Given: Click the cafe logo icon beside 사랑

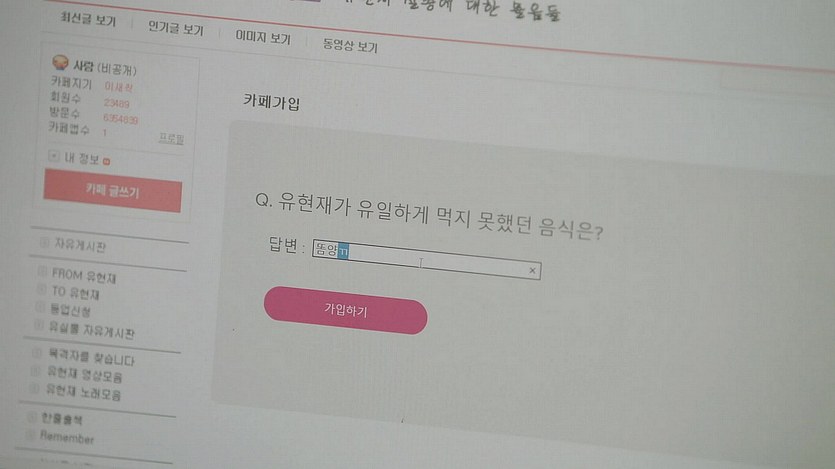Looking at the screenshot, I should [60, 62].
